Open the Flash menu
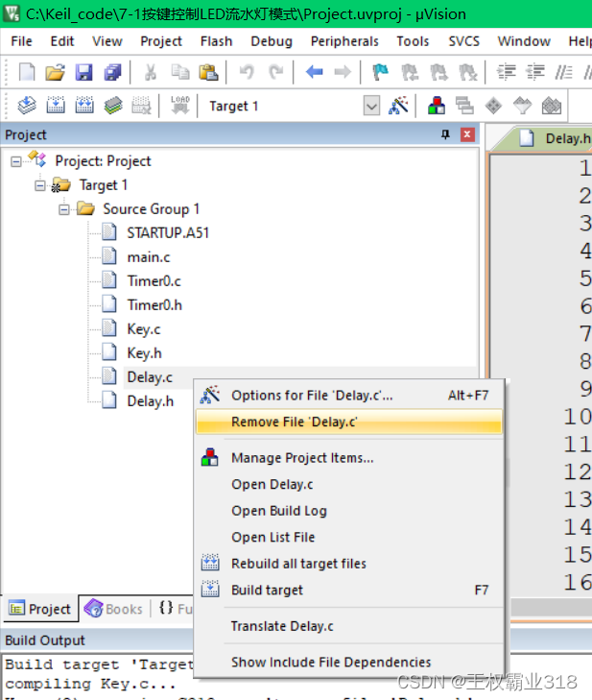 coord(217,41)
